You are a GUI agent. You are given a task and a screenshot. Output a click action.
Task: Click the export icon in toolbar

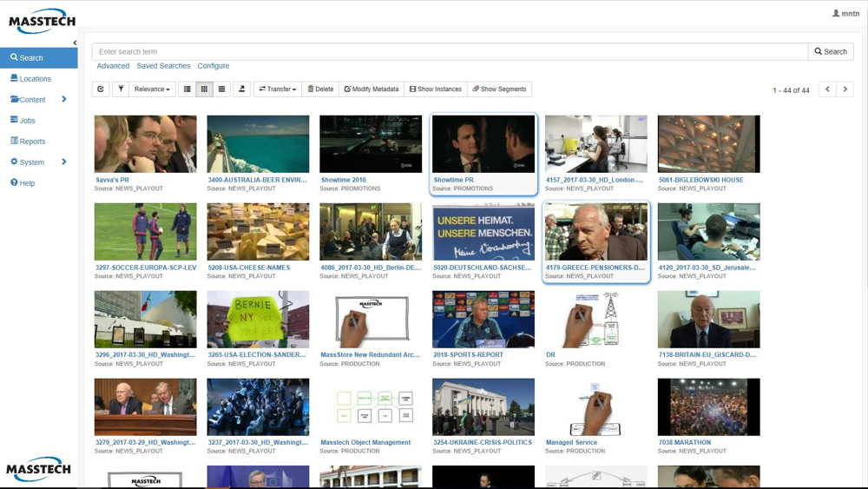point(242,89)
